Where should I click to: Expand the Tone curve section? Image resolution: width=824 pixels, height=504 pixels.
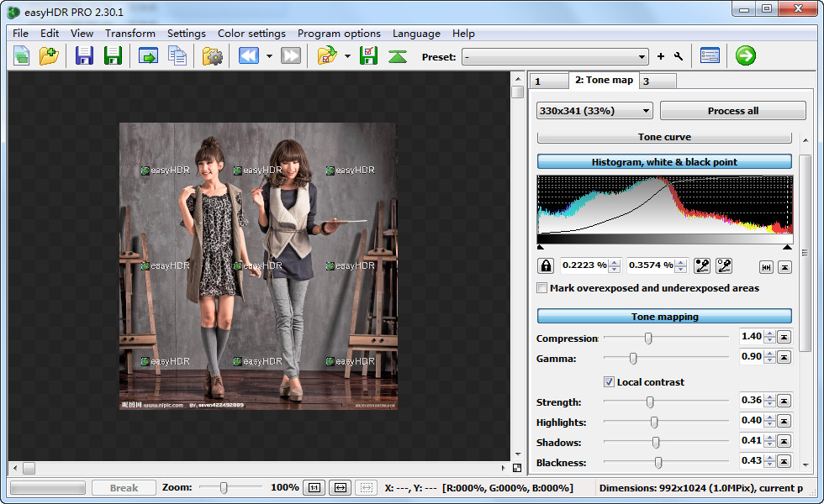point(664,138)
